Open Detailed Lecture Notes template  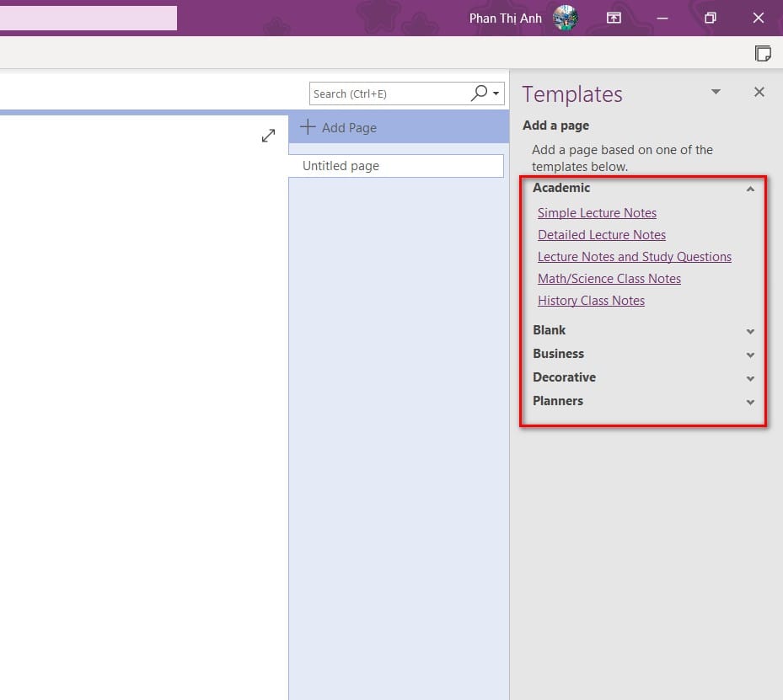pos(601,235)
